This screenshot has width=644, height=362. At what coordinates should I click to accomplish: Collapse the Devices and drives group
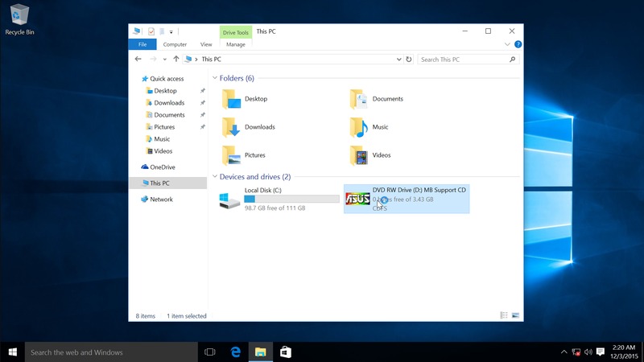pyautogui.click(x=215, y=177)
